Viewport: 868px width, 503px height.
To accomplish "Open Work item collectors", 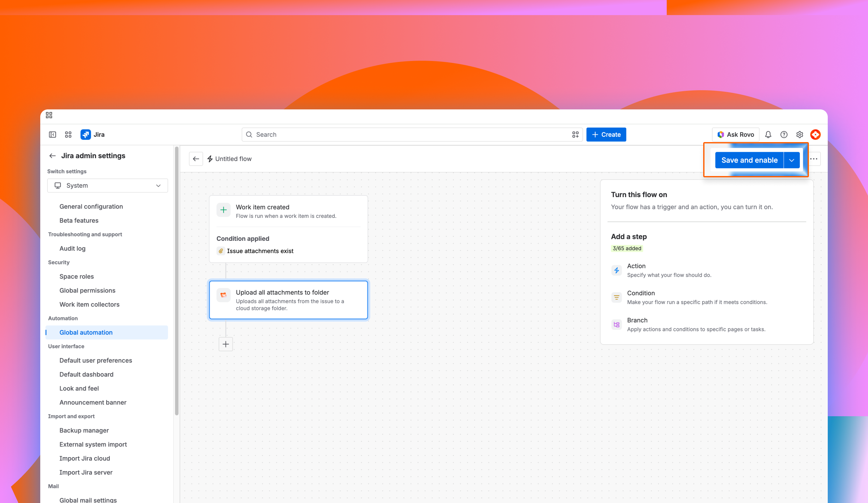I will [89, 304].
